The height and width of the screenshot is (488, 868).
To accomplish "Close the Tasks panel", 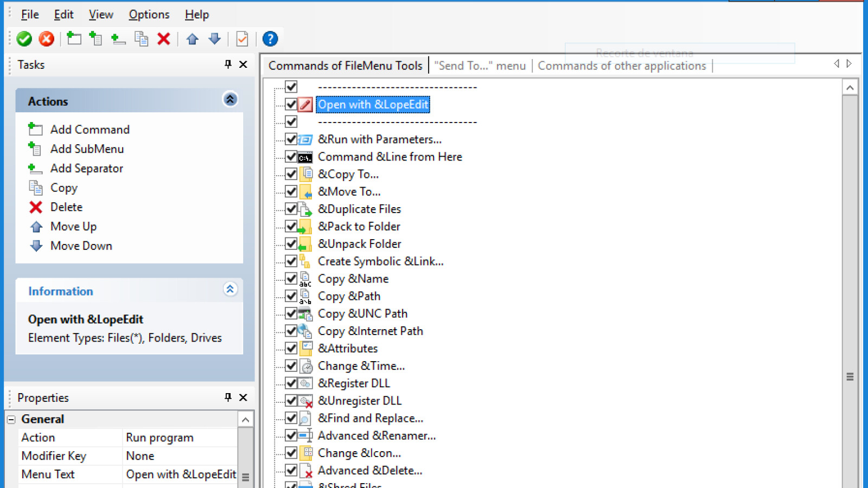I will click(x=244, y=65).
